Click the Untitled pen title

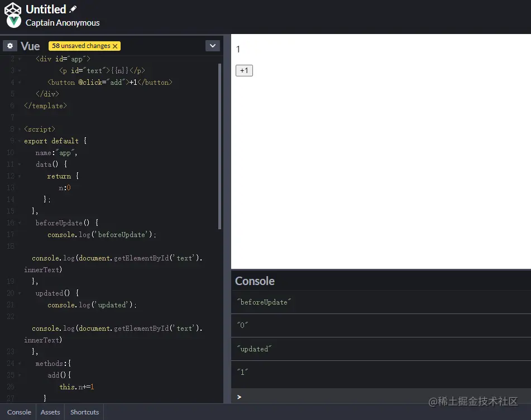(x=46, y=9)
